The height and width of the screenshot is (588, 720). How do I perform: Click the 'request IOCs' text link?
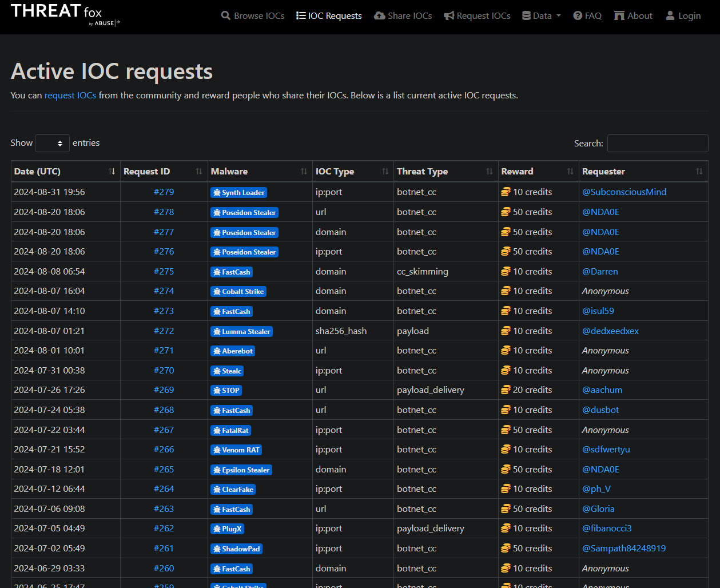click(70, 96)
